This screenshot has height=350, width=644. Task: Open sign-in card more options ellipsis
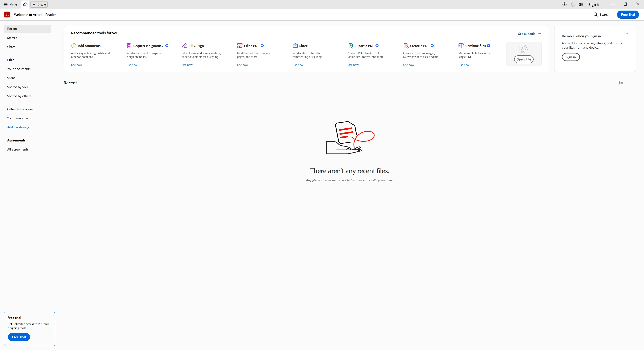626,34
